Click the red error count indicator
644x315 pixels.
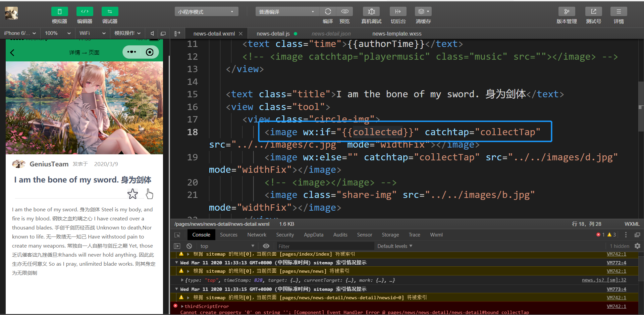coord(600,235)
